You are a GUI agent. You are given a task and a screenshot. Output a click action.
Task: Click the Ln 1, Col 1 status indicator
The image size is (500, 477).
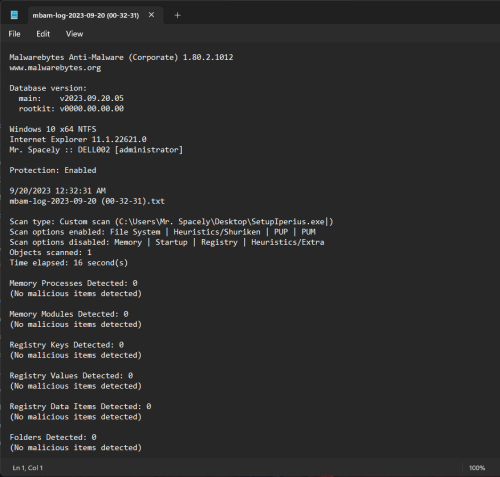tap(28, 468)
